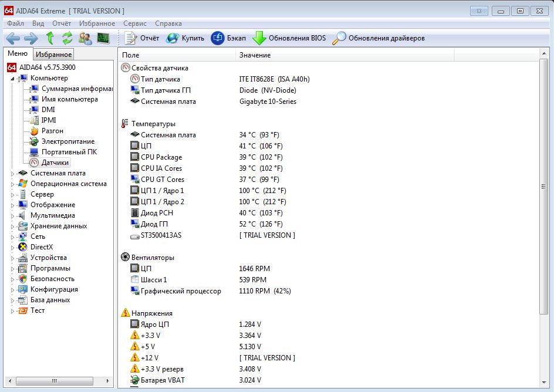
Task: Expand the Отображение tree node
Action: pos(12,205)
